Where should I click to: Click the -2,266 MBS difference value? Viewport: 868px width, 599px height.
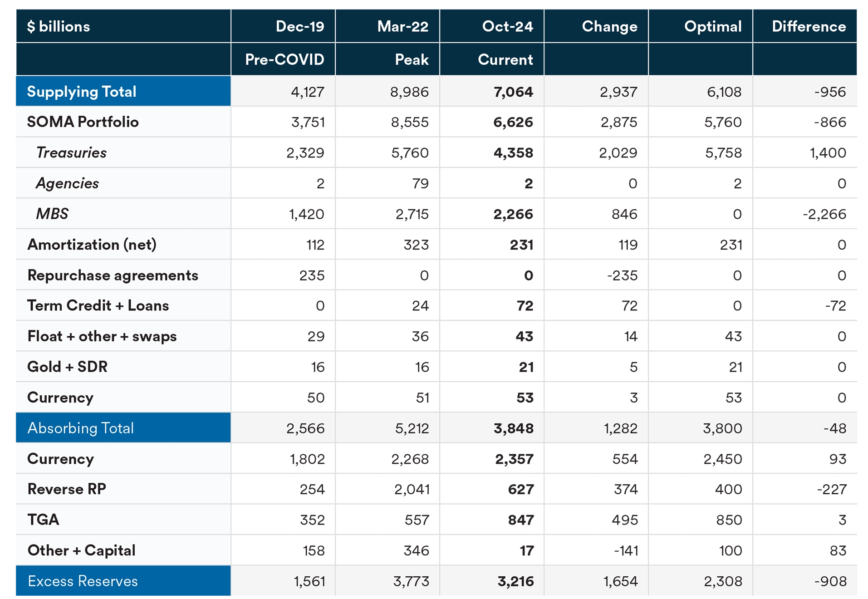pyautogui.click(x=824, y=214)
